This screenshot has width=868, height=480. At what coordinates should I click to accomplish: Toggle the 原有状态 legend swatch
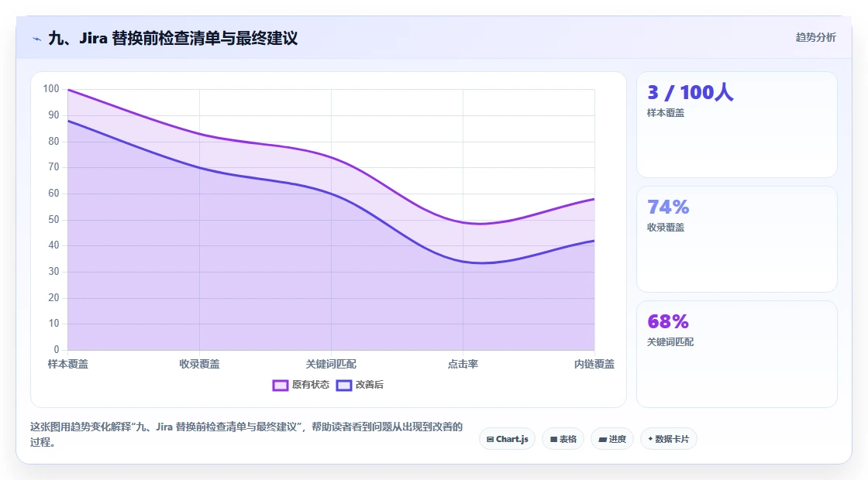[x=280, y=385]
